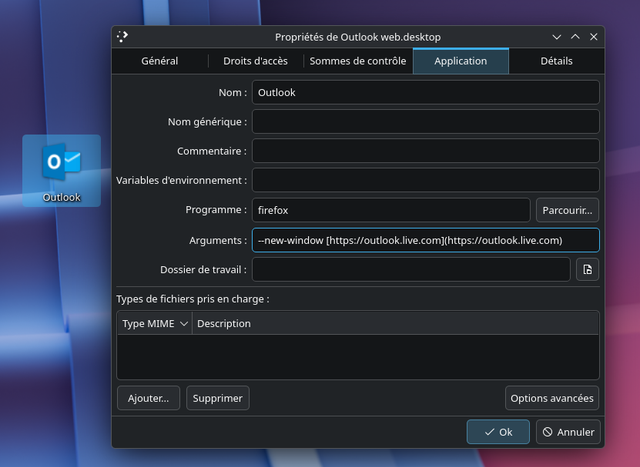
Task: Click the Ajouter... button
Action: (149, 398)
